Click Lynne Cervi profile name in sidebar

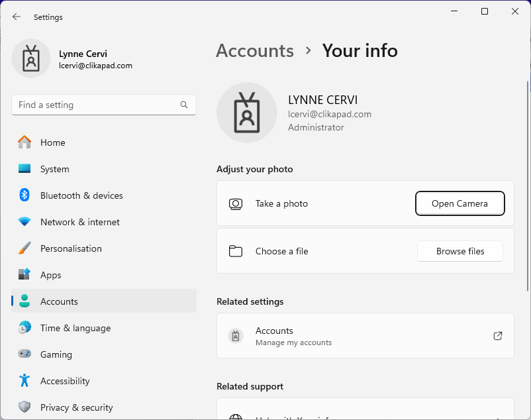click(83, 54)
